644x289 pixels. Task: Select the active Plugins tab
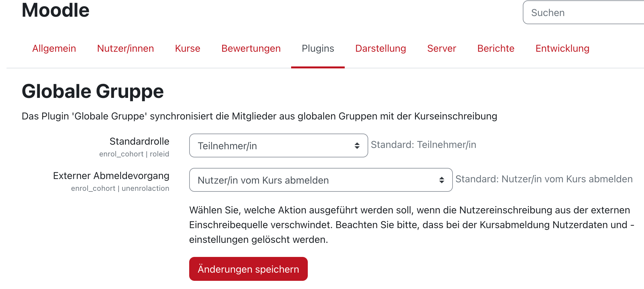tap(318, 48)
